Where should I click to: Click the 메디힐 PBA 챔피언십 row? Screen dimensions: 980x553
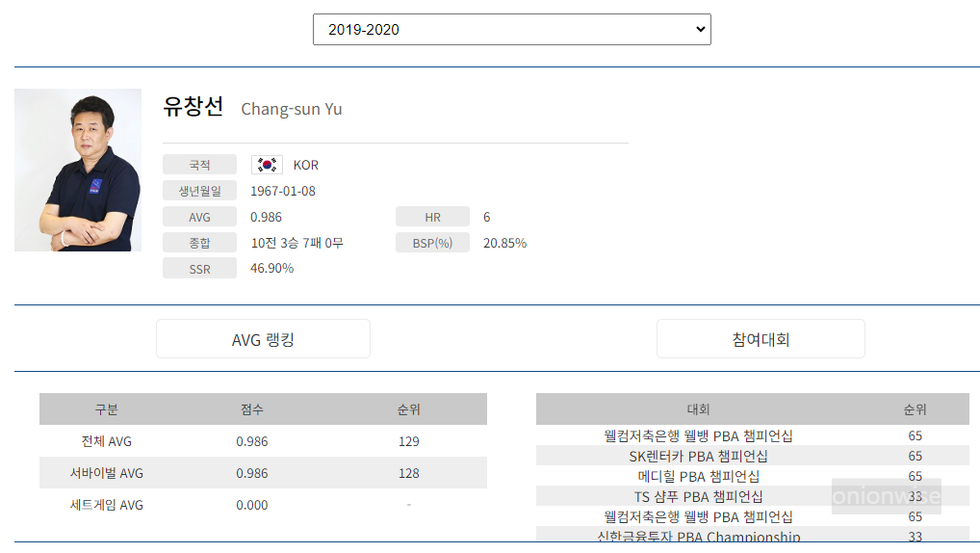pyautogui.click(x=753, y=476)
